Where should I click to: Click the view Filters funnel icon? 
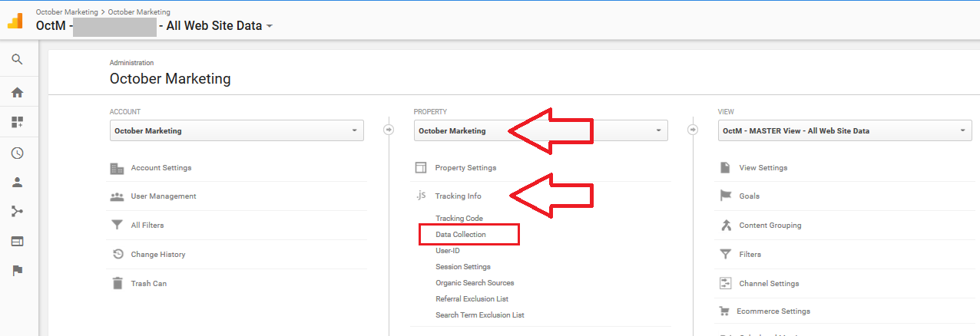725,255
